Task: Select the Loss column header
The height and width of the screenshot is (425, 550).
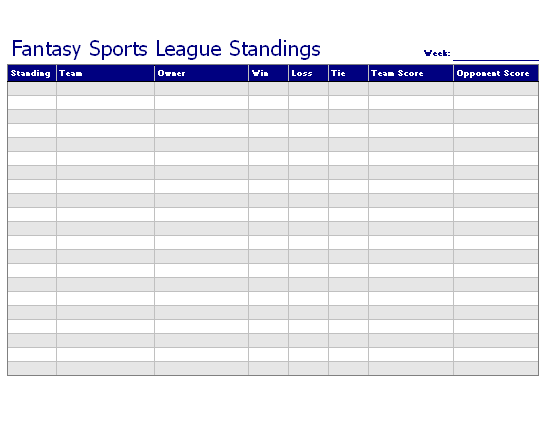Action: [308, 73]
